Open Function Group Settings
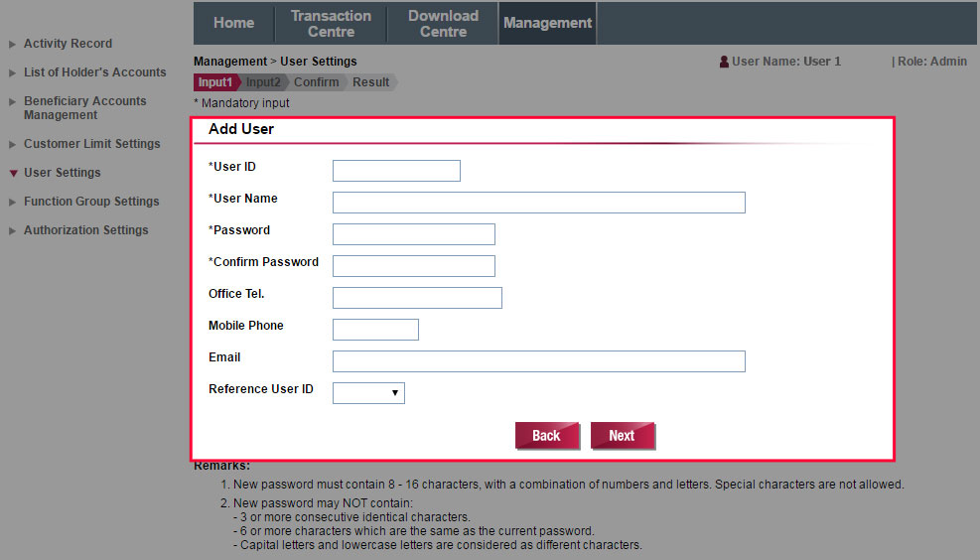Screen dimensions: 980x560 [x=91, y=202]
